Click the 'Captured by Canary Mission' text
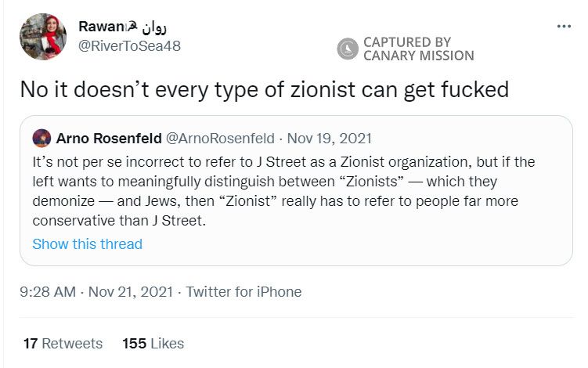The image size is (588, 368). point(418,49)
